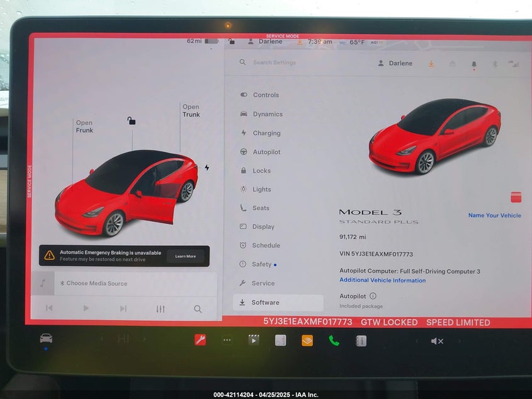Open the orange box app in the taskbar

coord(307,340)
